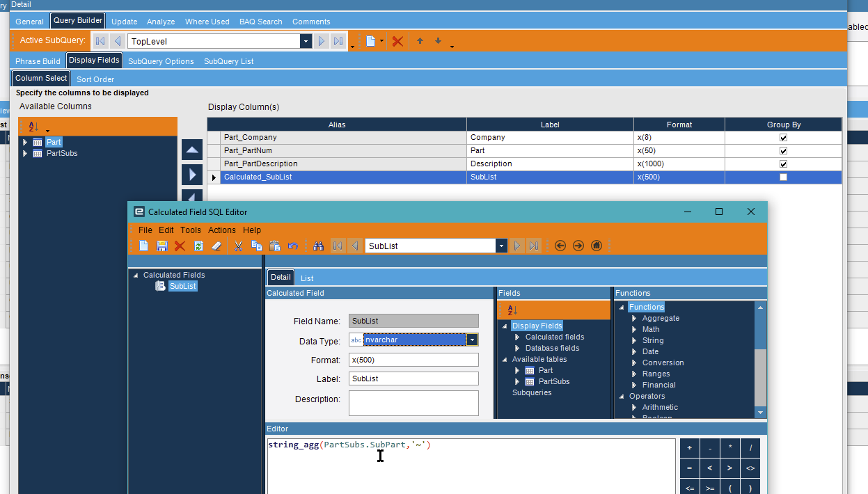Click the up arrow move column button
The image size is (868, 494).
(192, 150)
